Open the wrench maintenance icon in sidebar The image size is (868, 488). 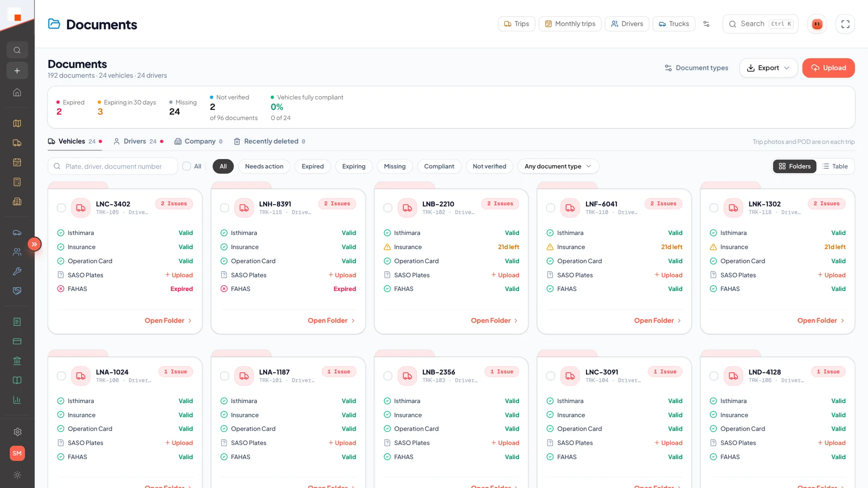click(17, 271)
